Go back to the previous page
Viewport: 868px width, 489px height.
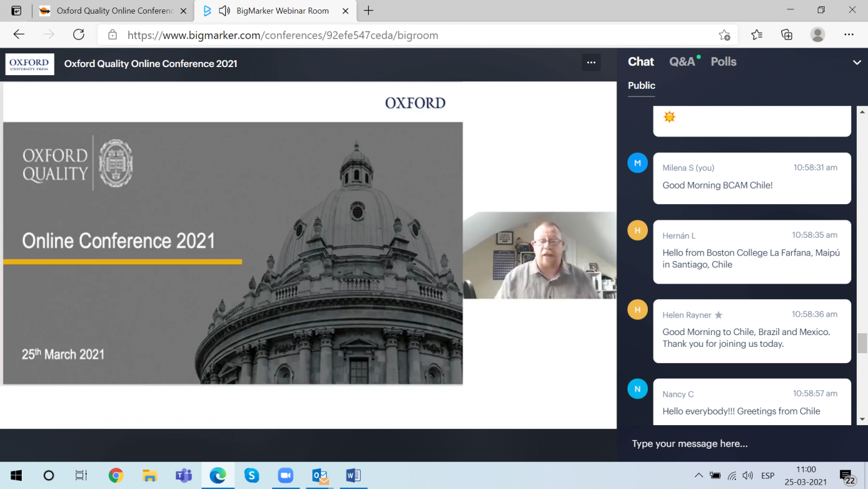(x=19, y=35)
